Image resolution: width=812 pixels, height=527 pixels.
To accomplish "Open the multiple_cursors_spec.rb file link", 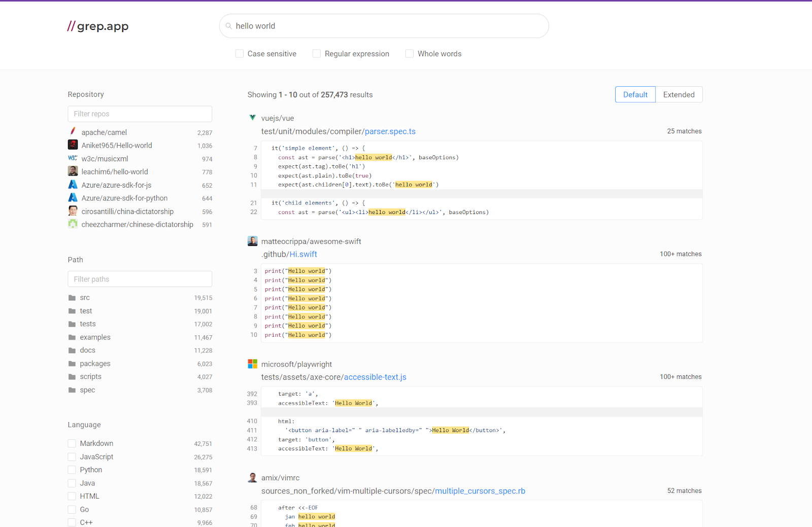I will click(480, 491).
